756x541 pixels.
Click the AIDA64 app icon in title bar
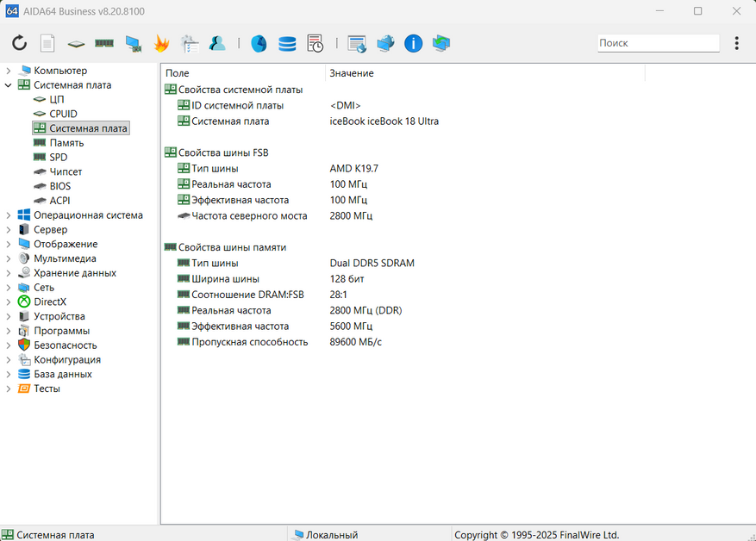click(x=12, y=11)
